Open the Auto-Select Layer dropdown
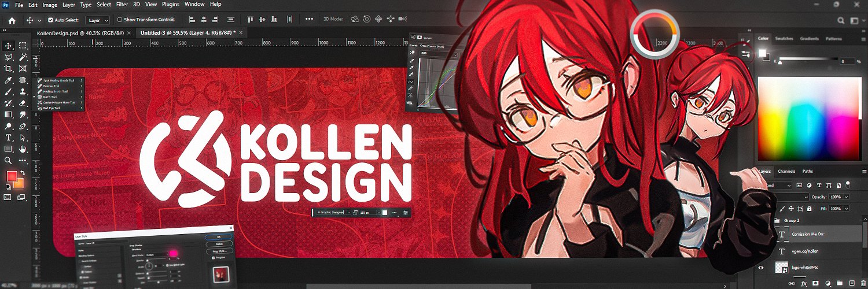The width and height of the screenshot is (868, 289). [98, 20]
